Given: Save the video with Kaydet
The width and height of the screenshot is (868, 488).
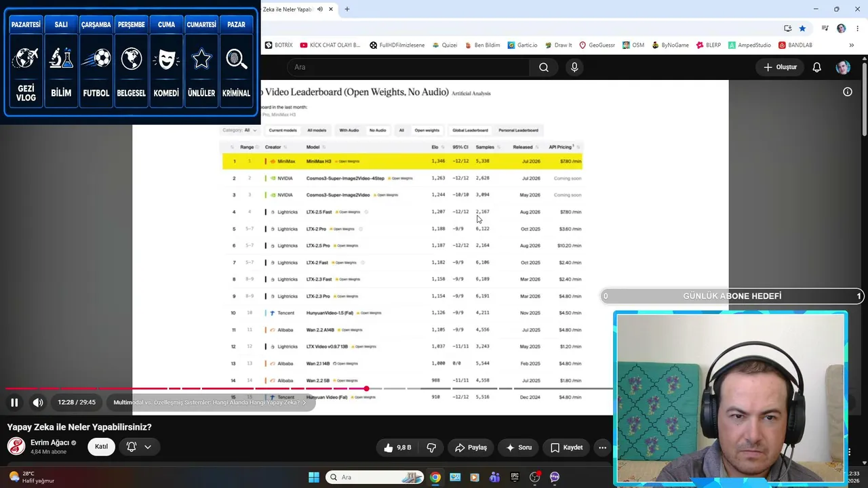Looking at the screenshot, I should (x=567, y=447).
